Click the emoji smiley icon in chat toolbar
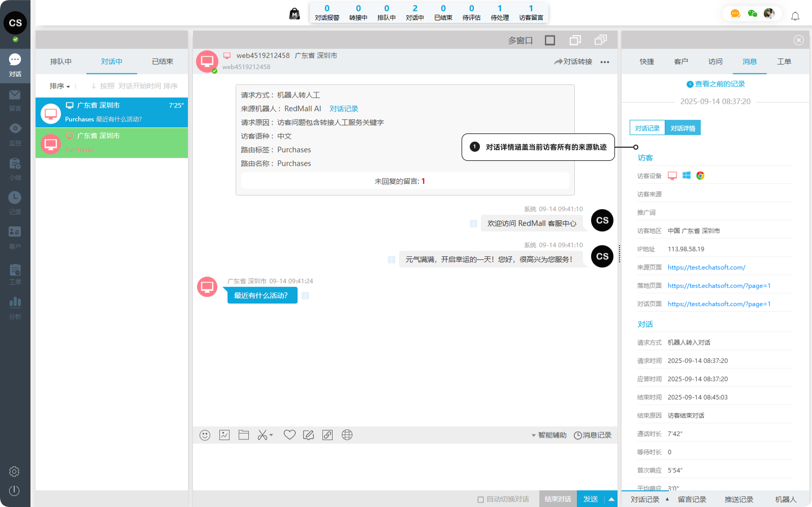This screenshot has width=812, height=507. click(205, 435)
